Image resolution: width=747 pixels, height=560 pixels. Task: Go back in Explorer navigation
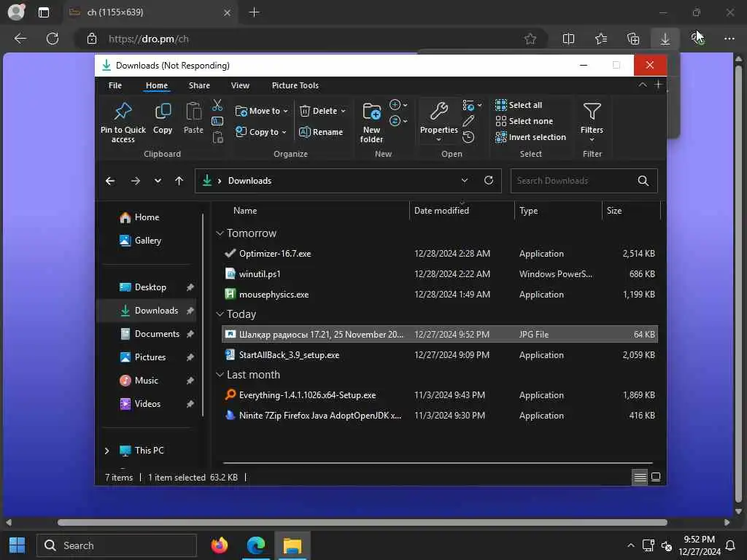110,181
